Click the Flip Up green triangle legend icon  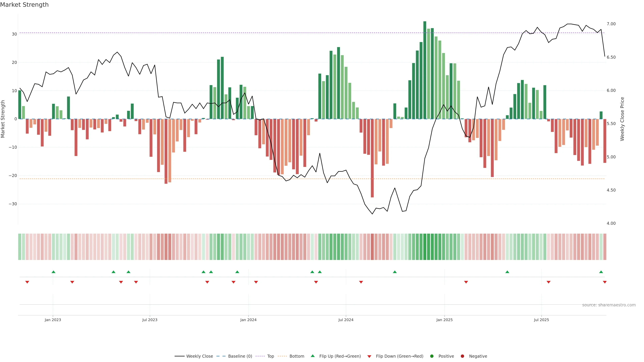pos(312,356)
